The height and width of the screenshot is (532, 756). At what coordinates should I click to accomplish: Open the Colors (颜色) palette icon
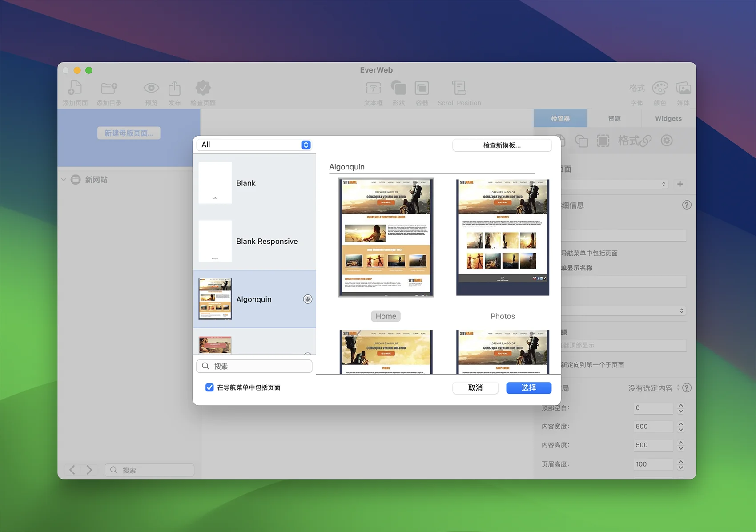[x=660, y=88]
